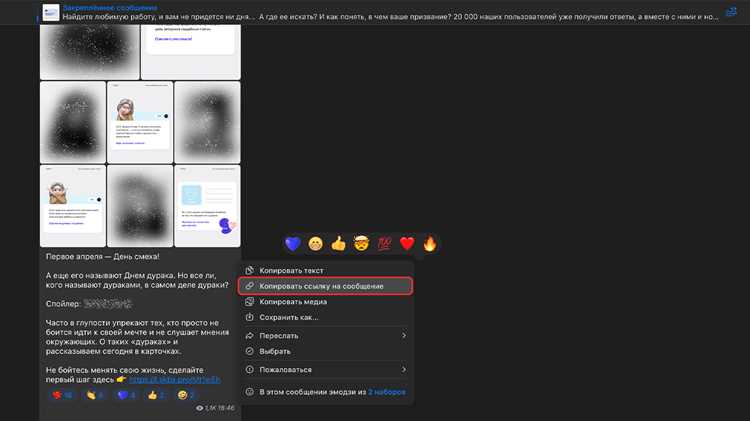The image size is (750, 421).
Task: Toggle the clapping hands reaction under the post
Action: coord(95,395)
